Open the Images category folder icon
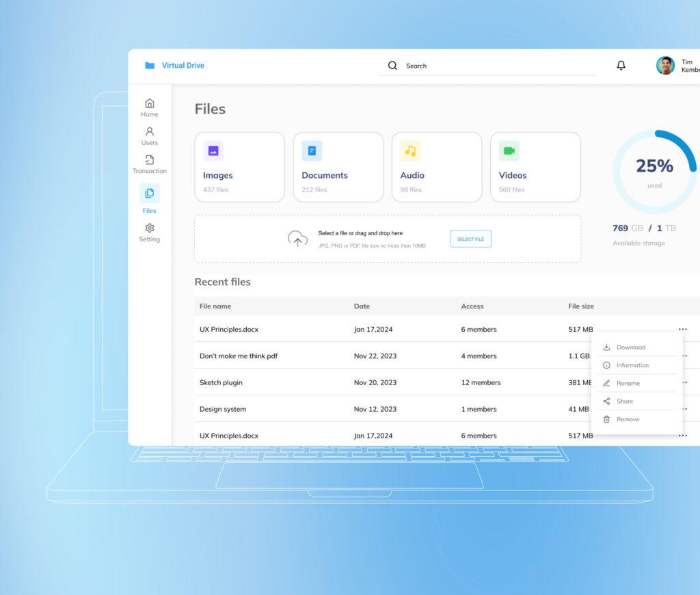 (x=213, y=150)
